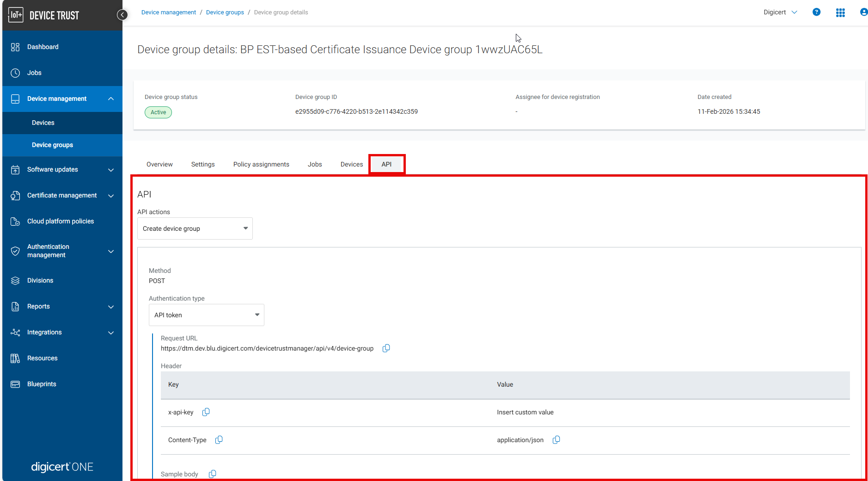Copy the Content-Type header key

[219, 440]
